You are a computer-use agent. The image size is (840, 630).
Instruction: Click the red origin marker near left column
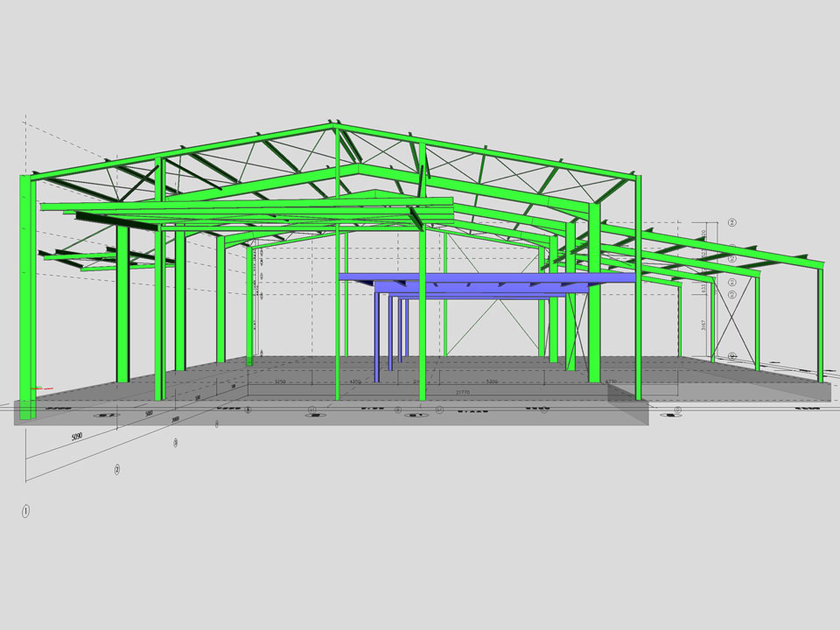36,387
